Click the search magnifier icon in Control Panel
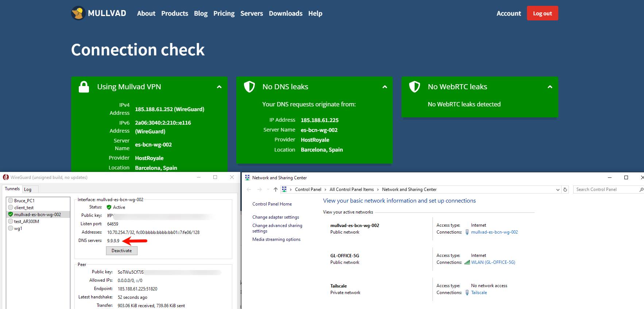 tap(641, 189)
